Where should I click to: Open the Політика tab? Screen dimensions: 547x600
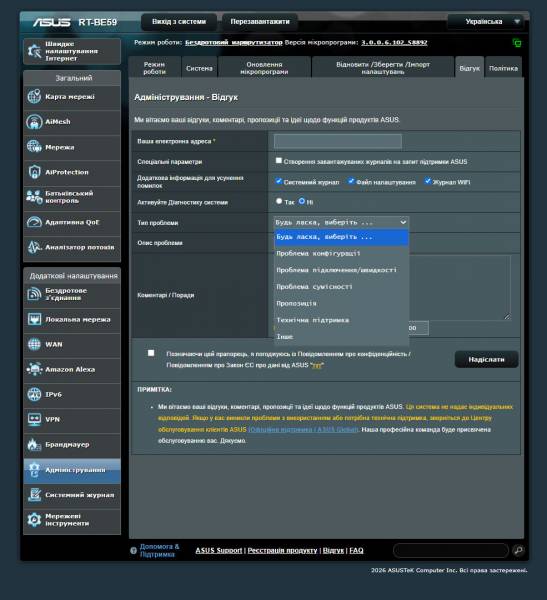503,68
